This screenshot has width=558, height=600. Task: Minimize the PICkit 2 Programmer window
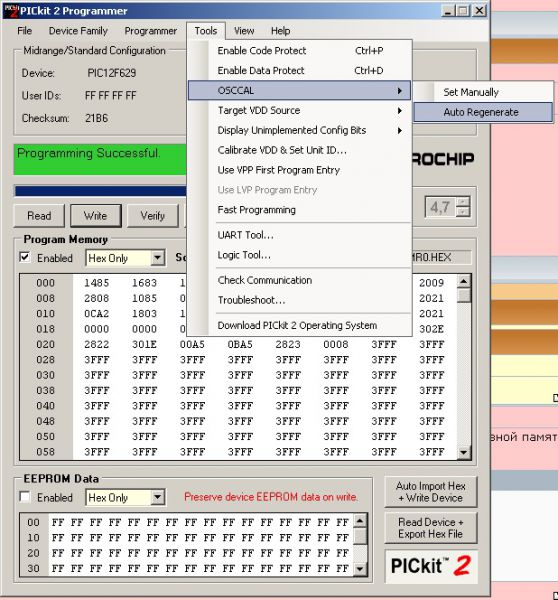coord(448,11)
